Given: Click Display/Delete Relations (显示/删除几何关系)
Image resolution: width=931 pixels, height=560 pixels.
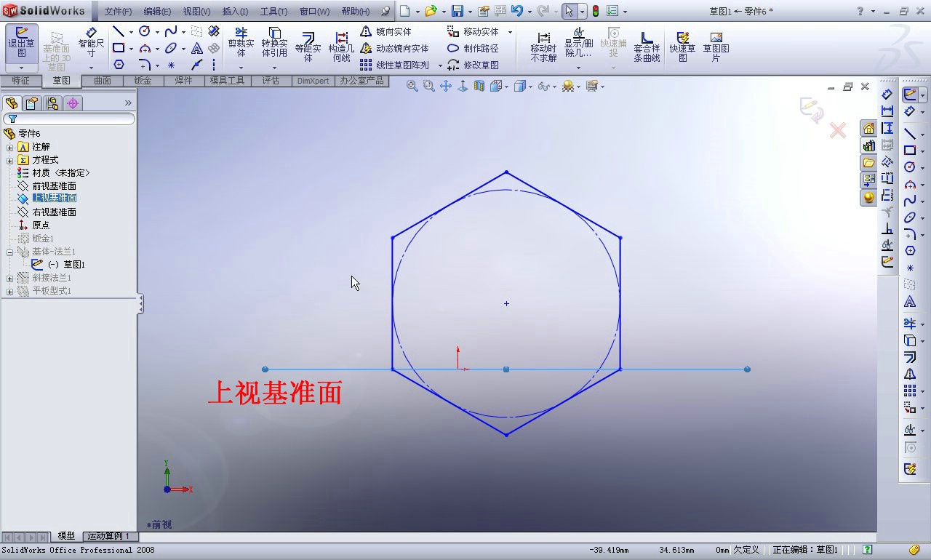Looking at the screenshot, I should click(578, 44).
